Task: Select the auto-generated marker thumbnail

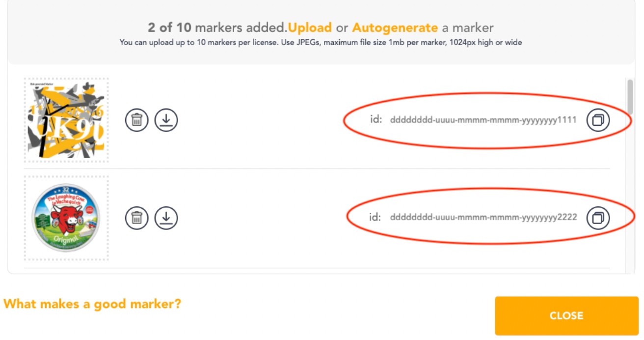Action: point(66,120)
